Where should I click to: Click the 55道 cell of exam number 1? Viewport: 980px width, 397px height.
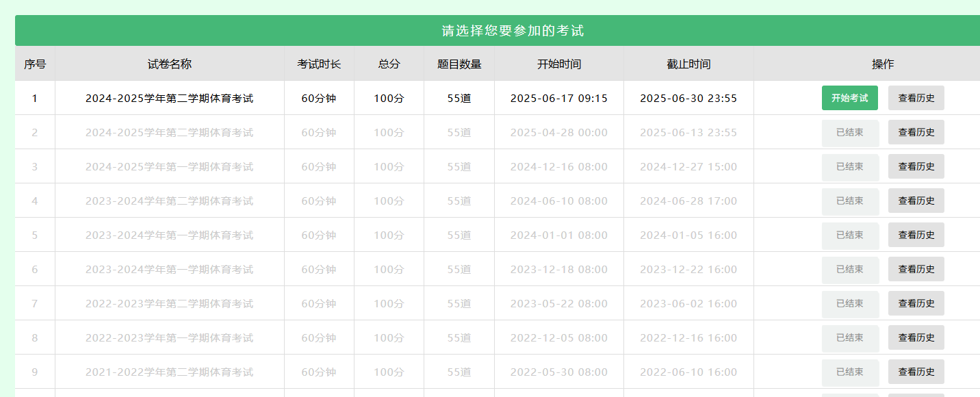[459, 99]
